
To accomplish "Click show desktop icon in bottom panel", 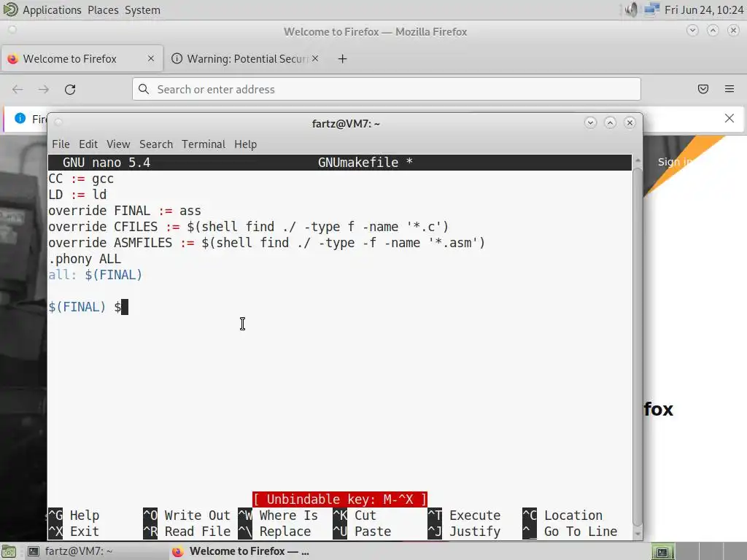I will pyautogui.click(x=9, y=551).
